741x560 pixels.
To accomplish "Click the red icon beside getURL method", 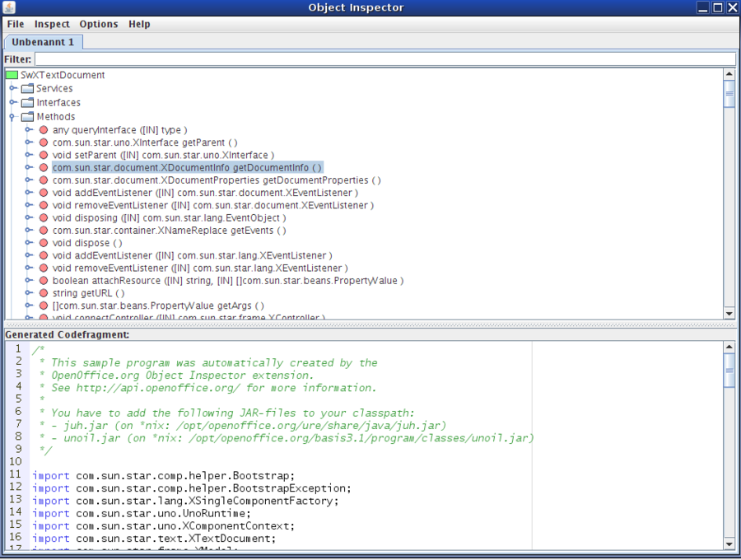I will coord(43,293).
